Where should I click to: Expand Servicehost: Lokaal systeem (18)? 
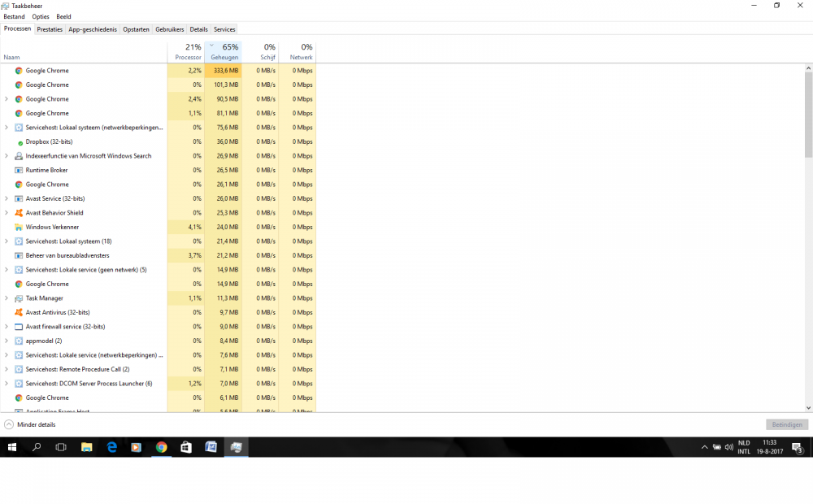pyautogui.click(x=7, y=241)
